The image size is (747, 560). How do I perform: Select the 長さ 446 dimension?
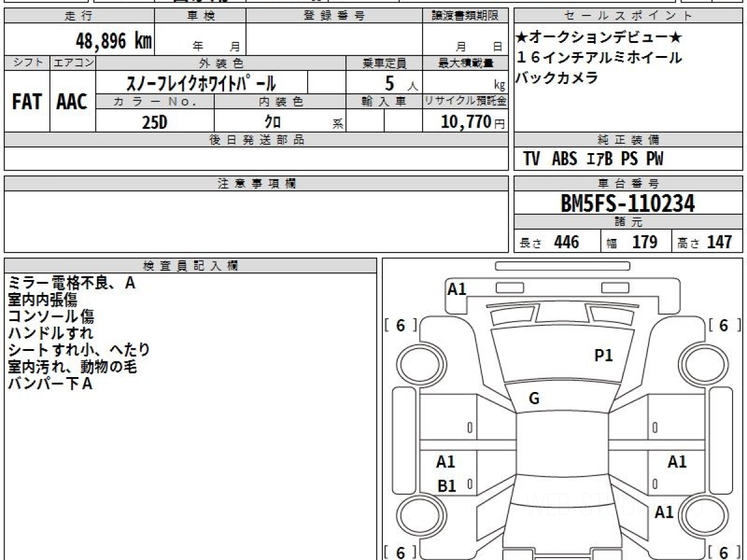point(550,242)
